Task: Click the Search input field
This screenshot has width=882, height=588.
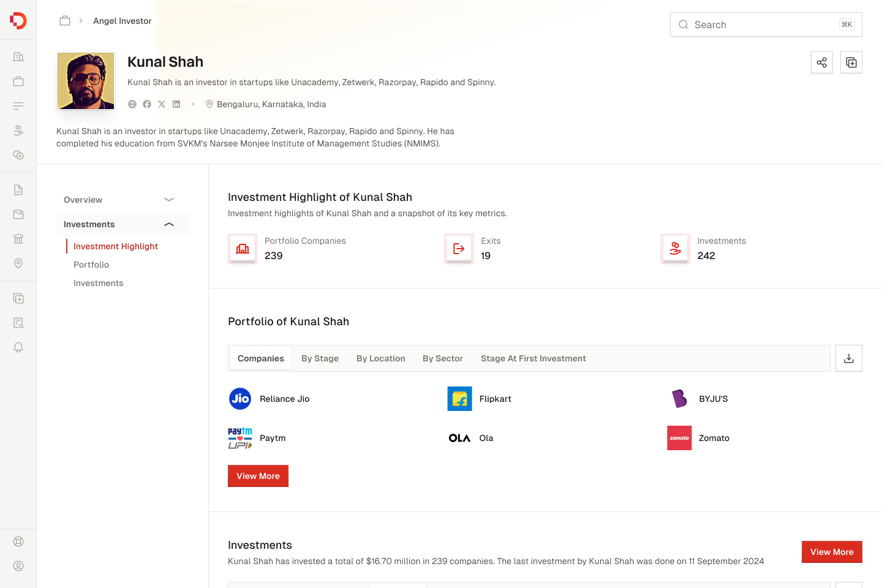Action: [x=766, y=24]
